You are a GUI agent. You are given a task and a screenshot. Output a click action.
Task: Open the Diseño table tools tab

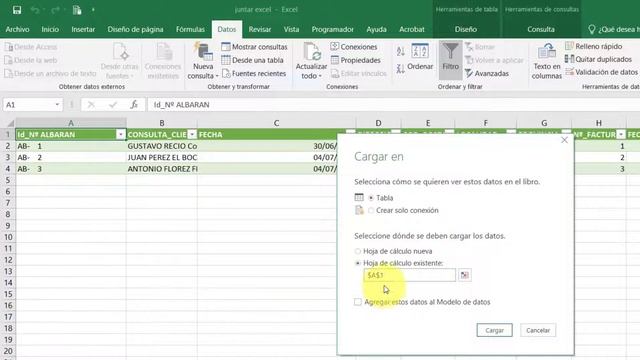pyautogui.click(x=466, y=29)
